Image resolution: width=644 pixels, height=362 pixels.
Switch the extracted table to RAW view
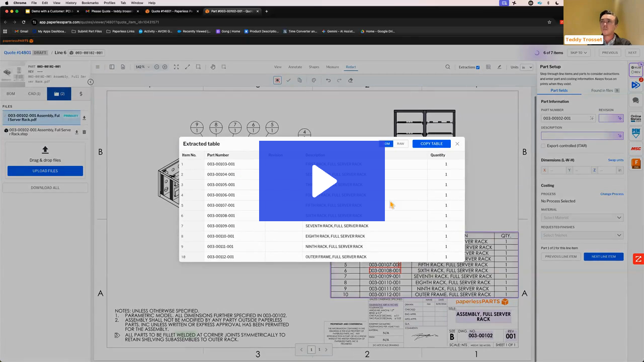click(400, 144)
